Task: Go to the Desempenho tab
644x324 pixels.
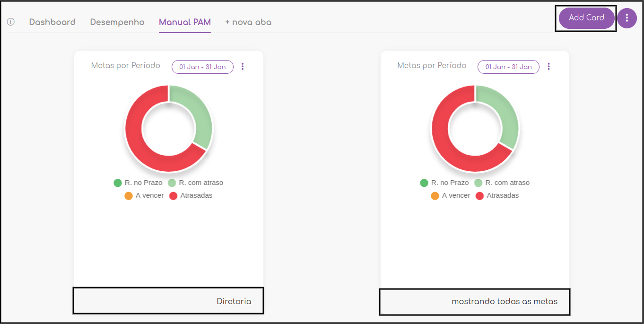Action: [x=117, y=22]
